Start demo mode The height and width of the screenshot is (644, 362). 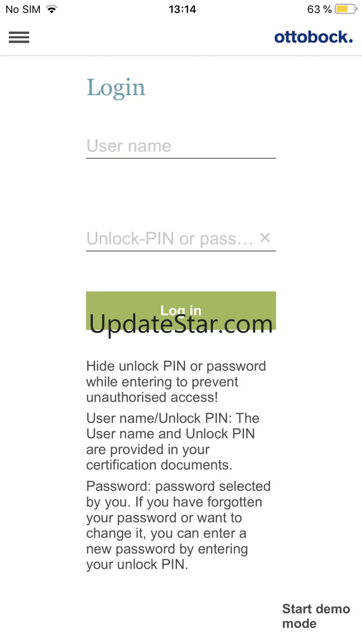(316, 616)
